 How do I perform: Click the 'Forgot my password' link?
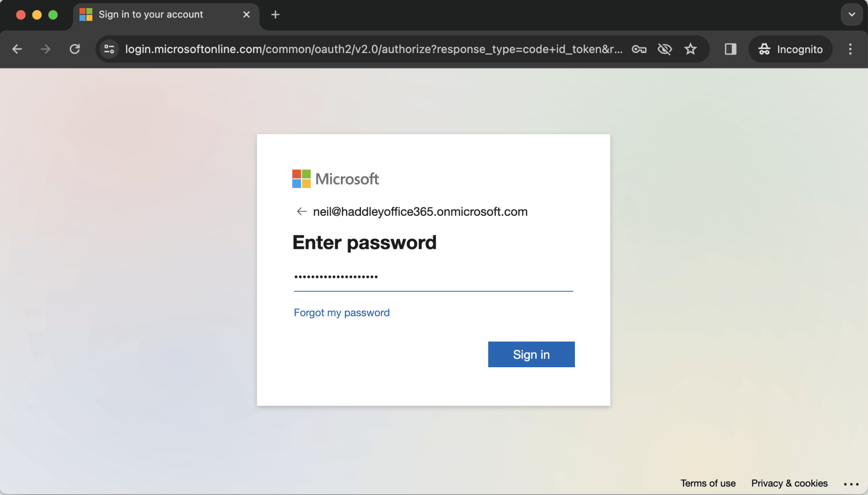341,313
